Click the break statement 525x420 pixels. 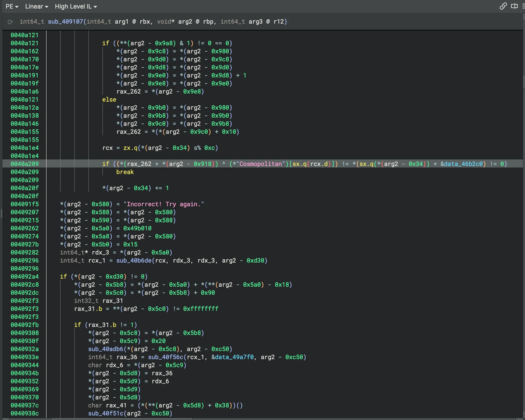[x=125, y=172]
